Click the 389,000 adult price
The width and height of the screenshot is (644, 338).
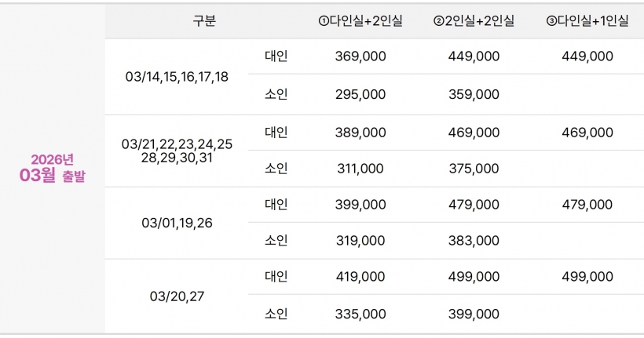360,133
